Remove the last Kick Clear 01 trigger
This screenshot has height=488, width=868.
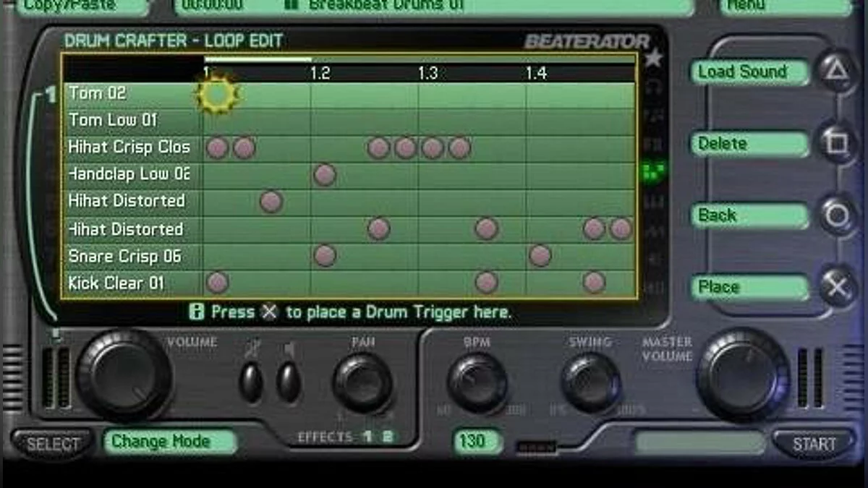pyautogui.click(x=594, y=283)
